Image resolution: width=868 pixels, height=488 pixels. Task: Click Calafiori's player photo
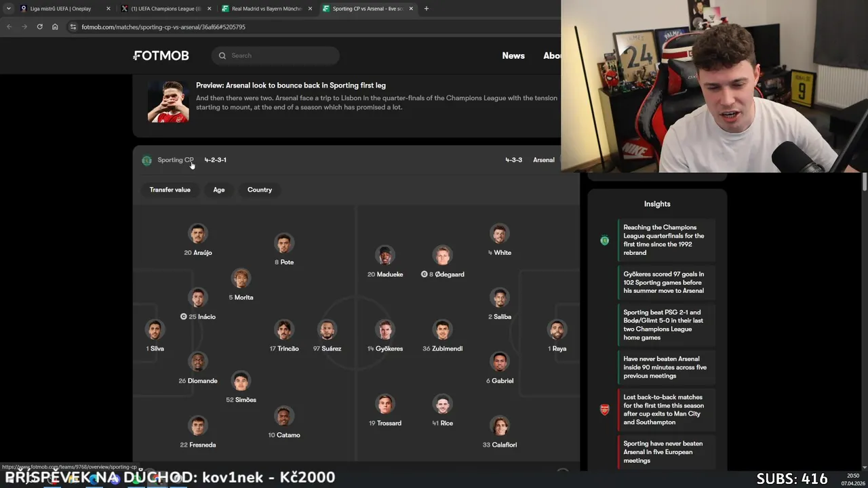pos(500,426)
